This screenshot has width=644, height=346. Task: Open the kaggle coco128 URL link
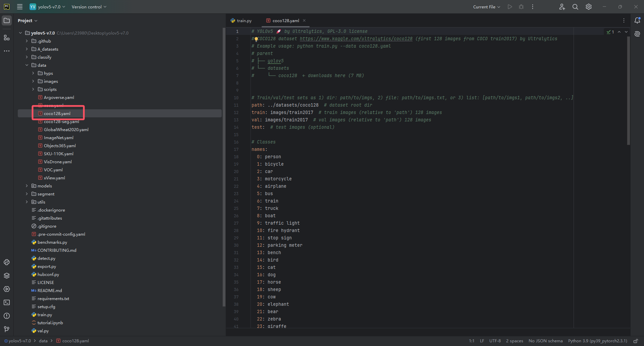click(356, 39)
